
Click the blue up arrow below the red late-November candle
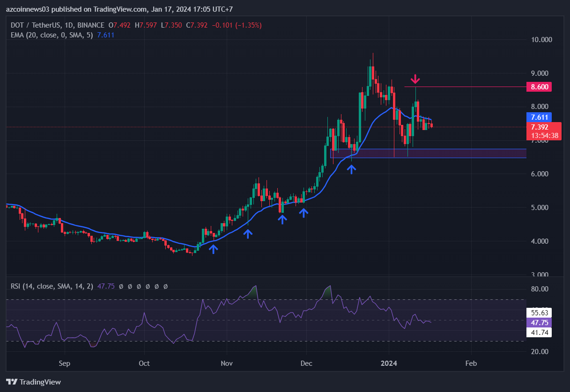pyautogui.click(x=282, y=218)
